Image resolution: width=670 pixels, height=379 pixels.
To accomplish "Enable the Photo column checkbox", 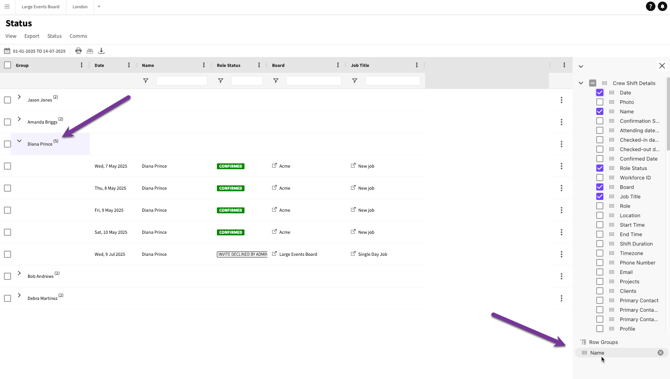I will coord(599,102).
